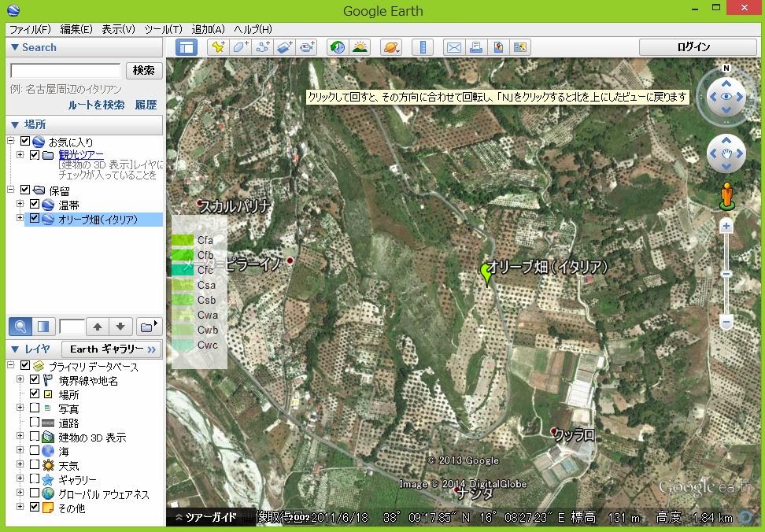Click the 履歴 history link
The image size is (765, 532).
[146, 105]
